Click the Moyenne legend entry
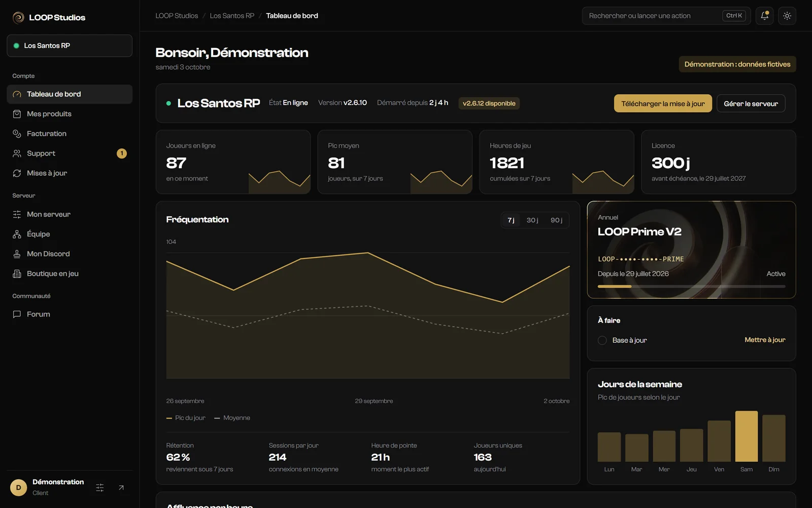Image resolution: width=812 pixels, height=508 pixels. [x=232, y=418]
